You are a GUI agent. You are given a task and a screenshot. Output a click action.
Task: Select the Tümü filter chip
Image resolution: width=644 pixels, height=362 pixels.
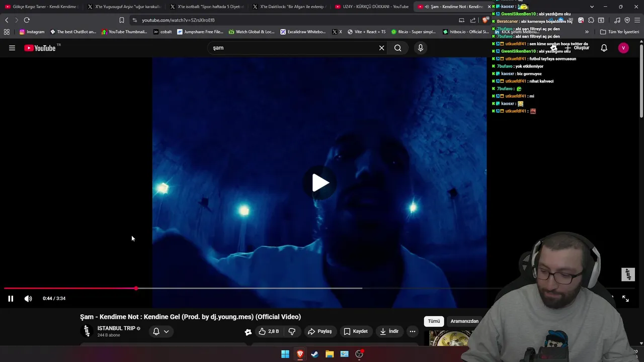tap(434, 321)
